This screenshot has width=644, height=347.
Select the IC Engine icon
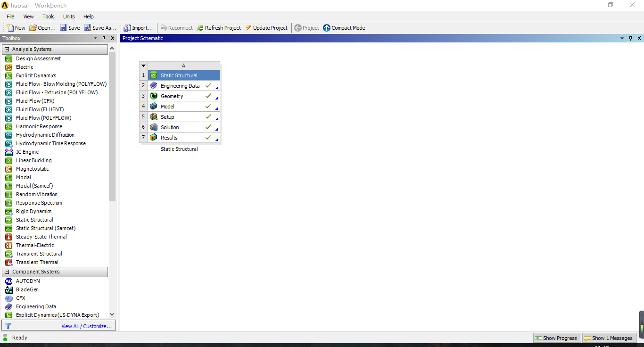[8, 152]
